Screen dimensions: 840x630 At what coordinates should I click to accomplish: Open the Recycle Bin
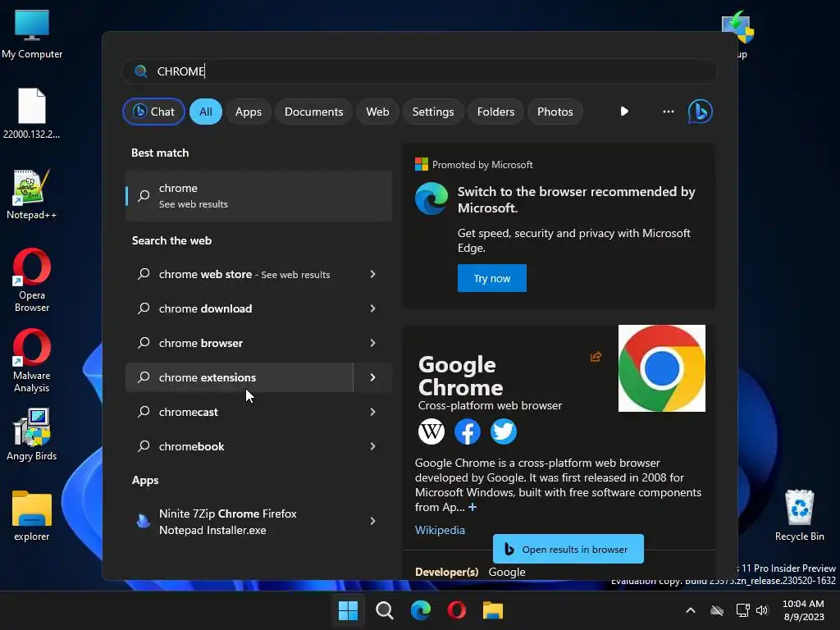[799, 515]
